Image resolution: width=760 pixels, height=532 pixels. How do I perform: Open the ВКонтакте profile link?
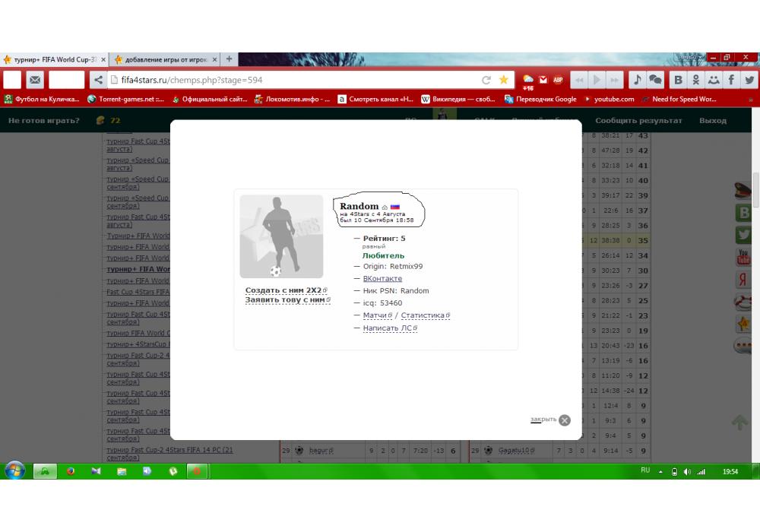(382, 279)
